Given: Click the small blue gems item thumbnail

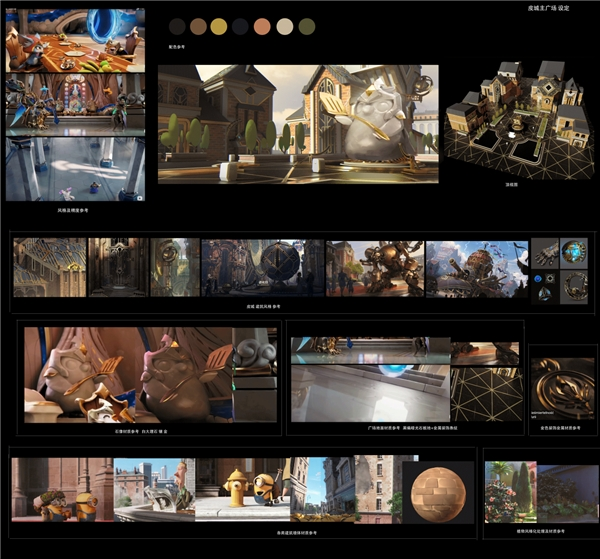Looking at the screenshot, I should click(x=545, y=287).
